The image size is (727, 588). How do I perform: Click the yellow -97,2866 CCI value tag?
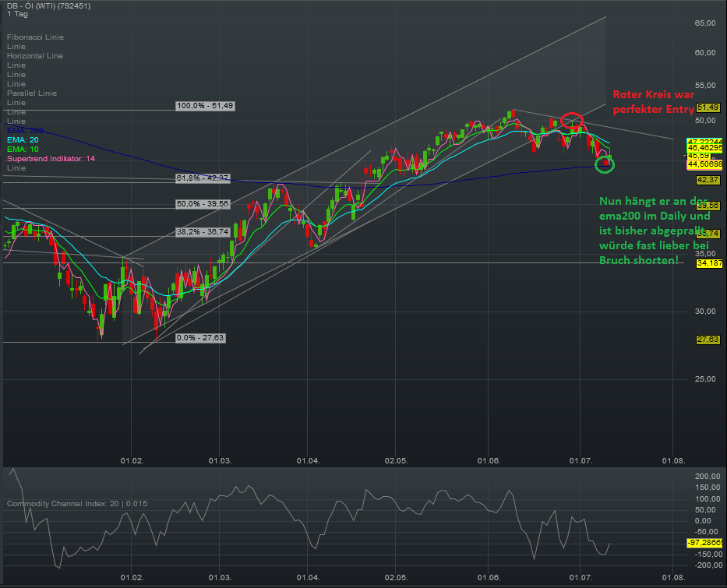pos(704,541)
